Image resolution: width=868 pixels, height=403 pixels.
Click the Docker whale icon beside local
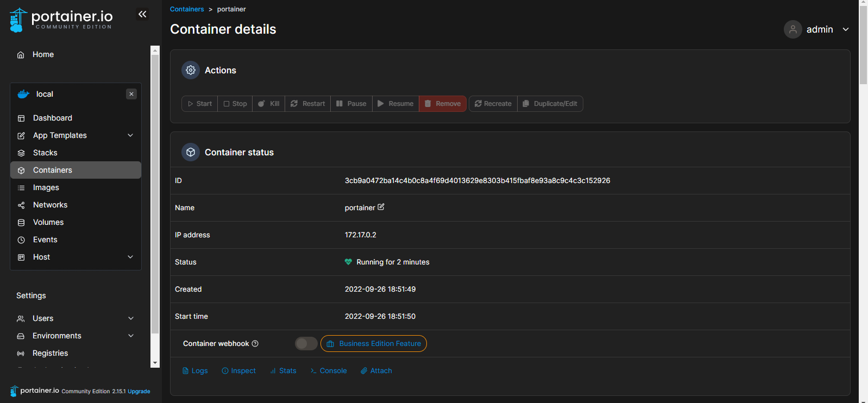coord(23,94)
